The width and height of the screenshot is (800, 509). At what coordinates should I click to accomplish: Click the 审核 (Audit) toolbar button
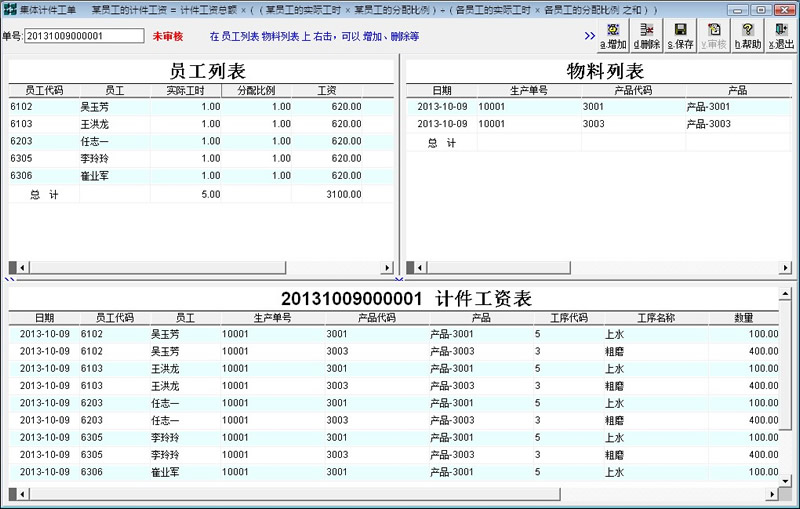point(714,37)
